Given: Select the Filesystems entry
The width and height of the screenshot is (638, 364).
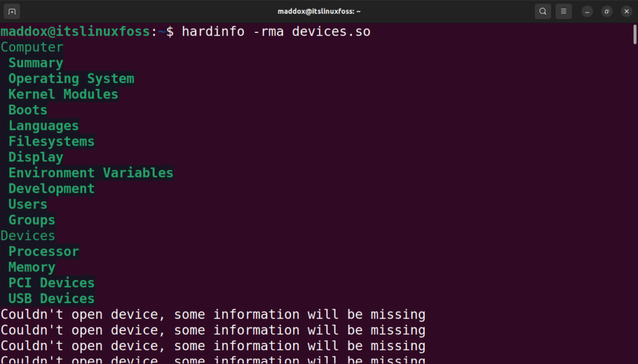Looking at the screenshot, I should pyautogui.click(x=51, y=141).
